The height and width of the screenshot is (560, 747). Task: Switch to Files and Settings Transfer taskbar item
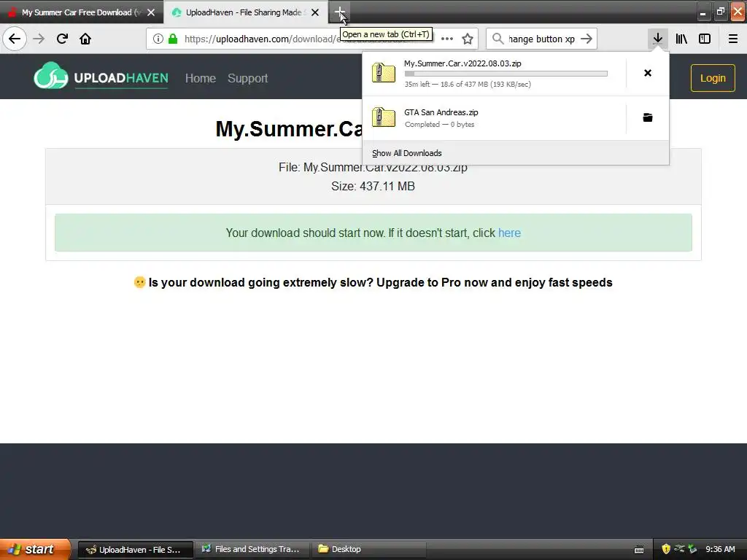coord(252,549)
